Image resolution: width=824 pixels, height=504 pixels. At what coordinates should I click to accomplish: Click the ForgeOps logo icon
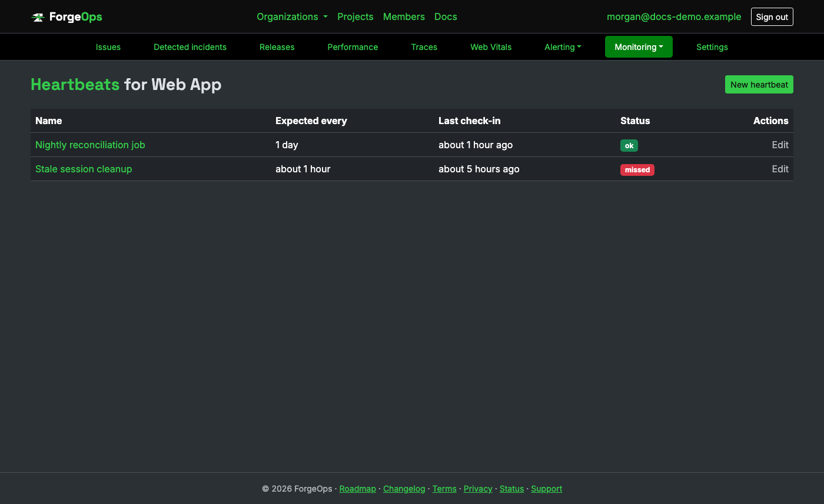pos(38,17)
